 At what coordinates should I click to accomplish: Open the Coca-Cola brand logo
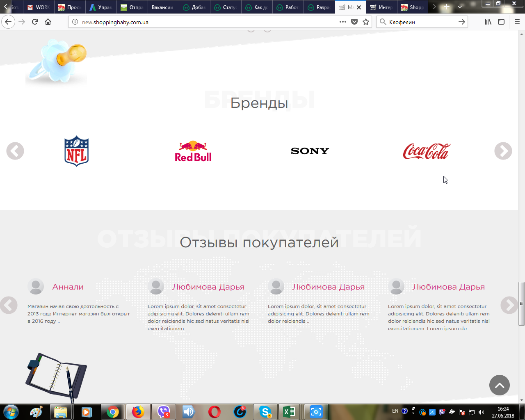(427, 151)
